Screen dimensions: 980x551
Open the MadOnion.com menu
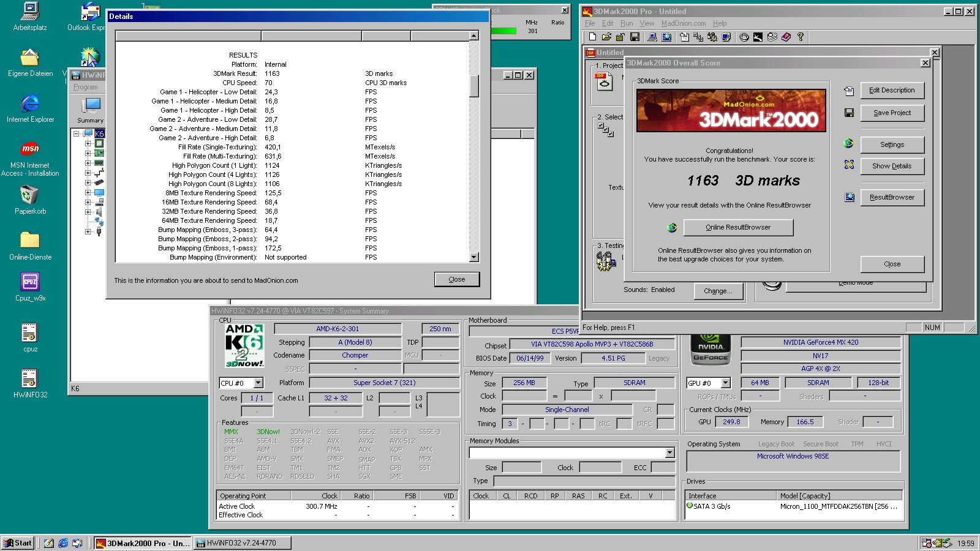(x=682, y=23)
